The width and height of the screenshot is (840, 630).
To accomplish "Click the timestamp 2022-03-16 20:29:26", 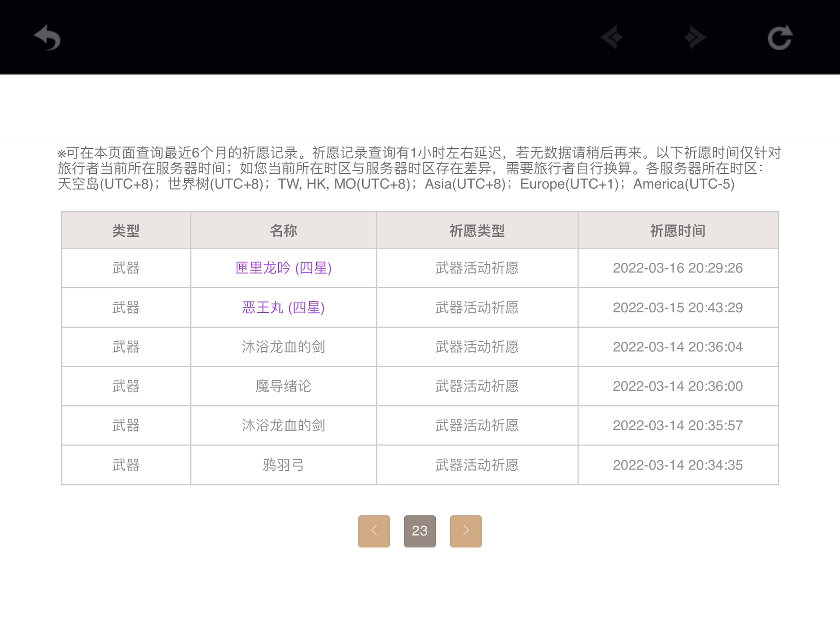I will [x=678, y=268].
